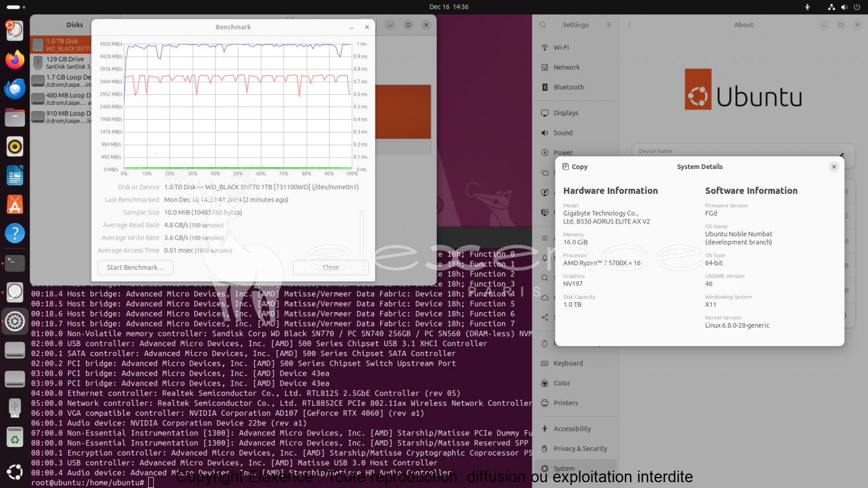Open Show Apps Ubuntu logo in dock

click(15, 472)
